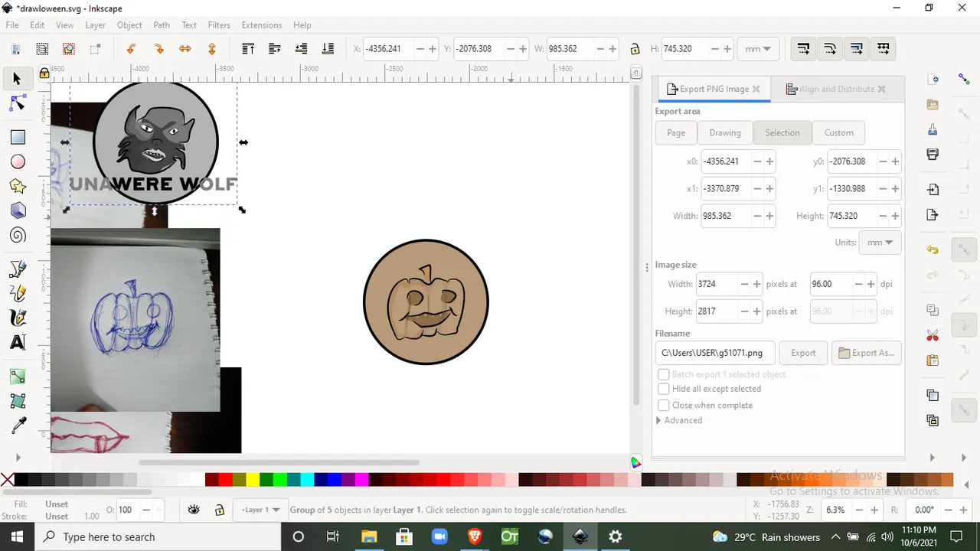This screenshot has height=551, width=980.
Task: Expand the command bar overflow arrow
Action: pyautogui.click(x=932, y=458)
